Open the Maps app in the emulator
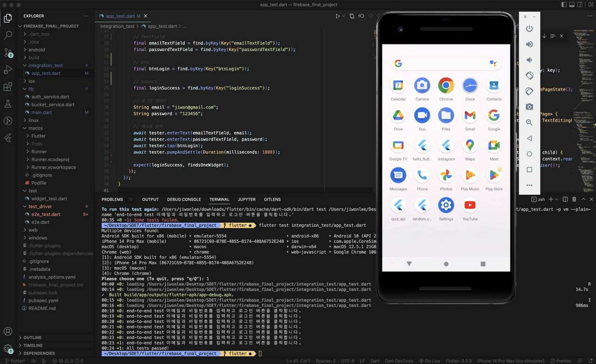Viewport: 596px width, 364px height. 470,149
